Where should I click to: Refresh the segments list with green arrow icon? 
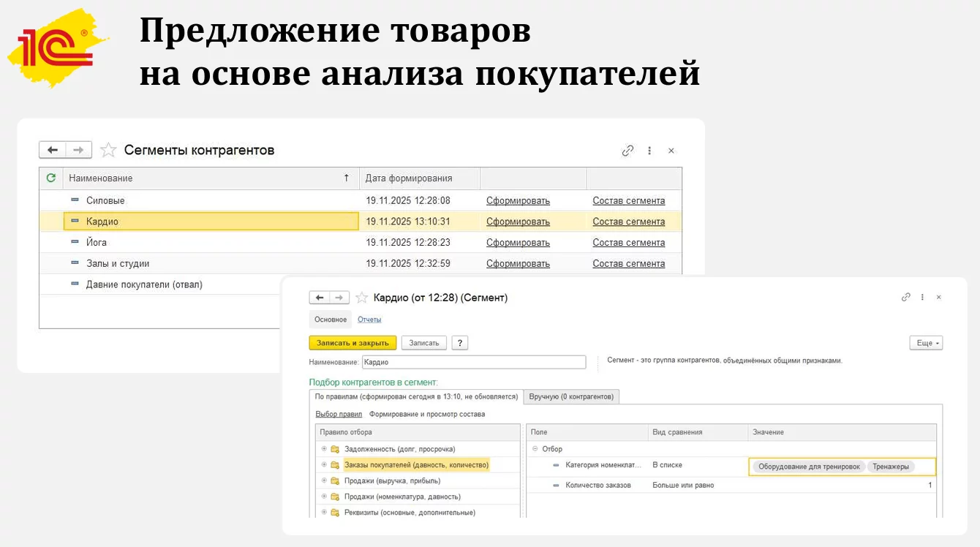[x=51, y=178]
